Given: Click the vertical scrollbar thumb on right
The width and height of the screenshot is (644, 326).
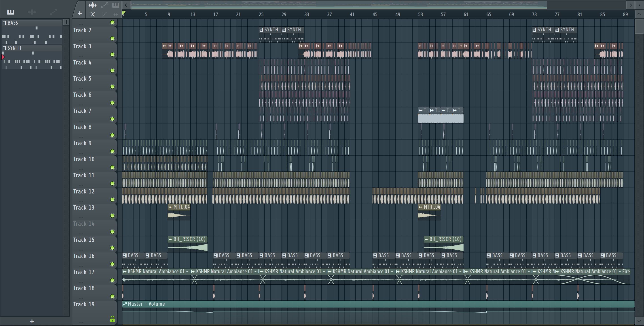Looking at the screenshot, I should click(x=639, y=26).
